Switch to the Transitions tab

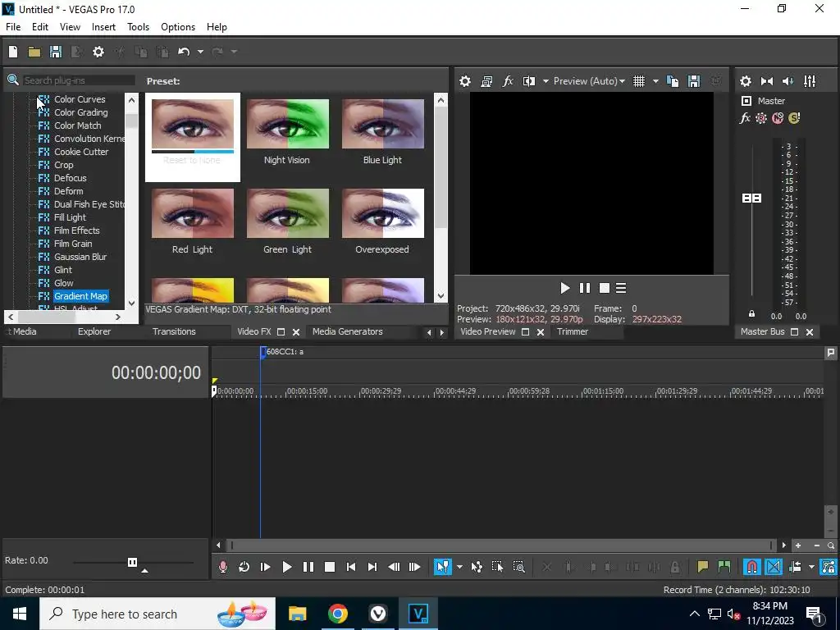[174, 331]
